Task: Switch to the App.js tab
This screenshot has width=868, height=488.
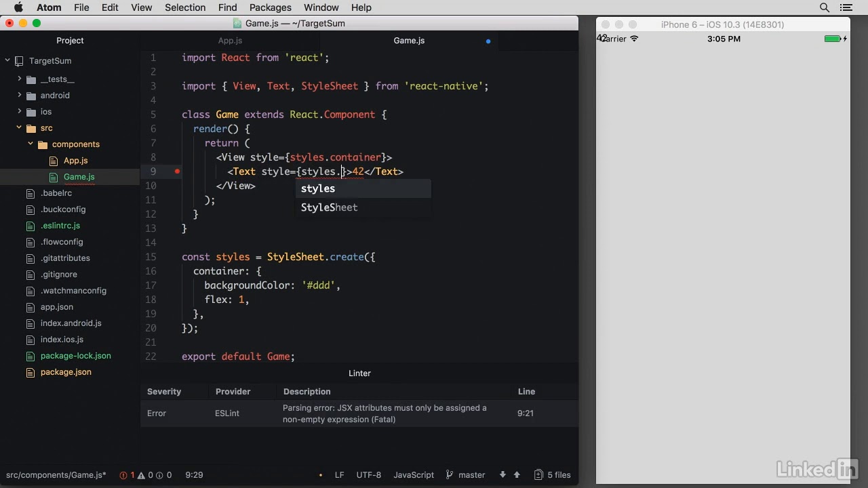Action: click(230, 41)
